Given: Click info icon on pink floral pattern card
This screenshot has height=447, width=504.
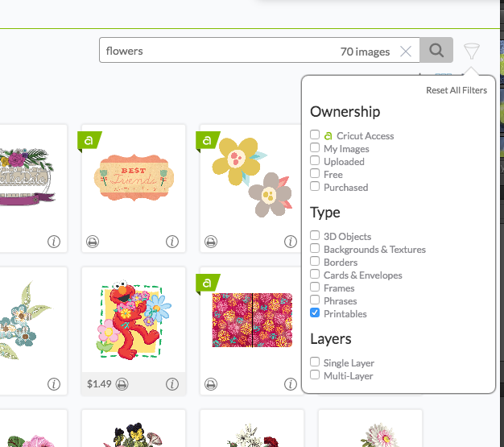Looking at the screenshot, I should (x=291, y=384).
